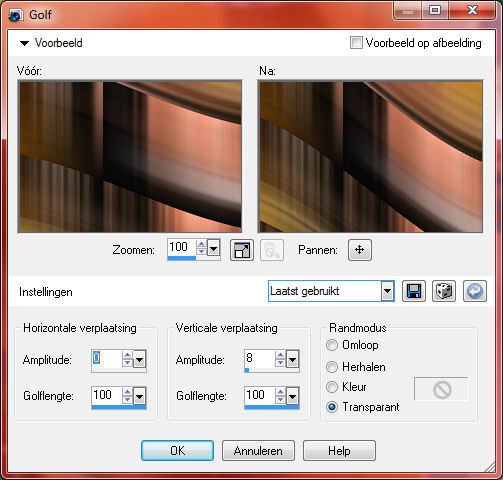Click the Pannen navigate cross icon
This screenshot has height=480, width=503.
(x=360, y=250)
